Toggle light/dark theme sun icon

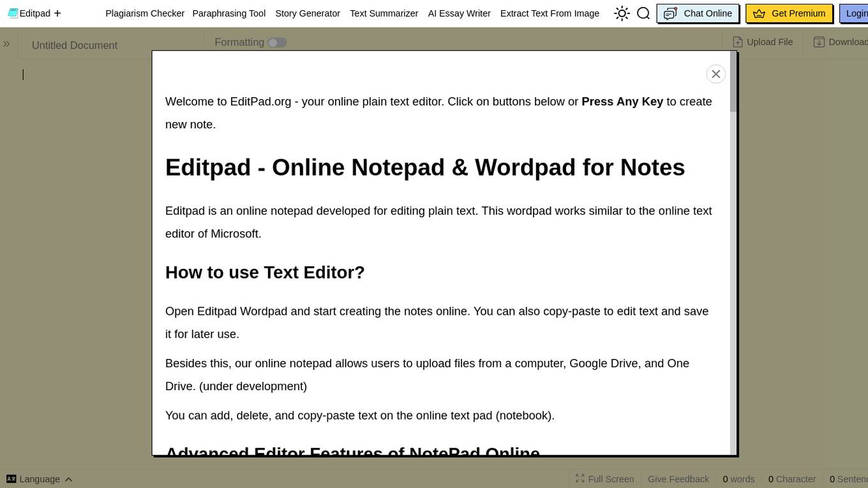tap(622, 13)
